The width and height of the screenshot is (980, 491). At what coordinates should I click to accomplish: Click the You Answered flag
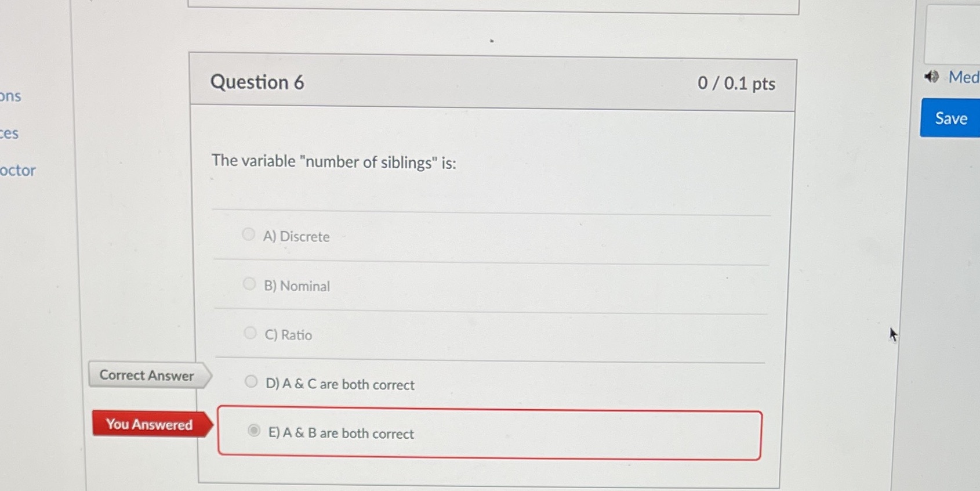click(149, 424)
